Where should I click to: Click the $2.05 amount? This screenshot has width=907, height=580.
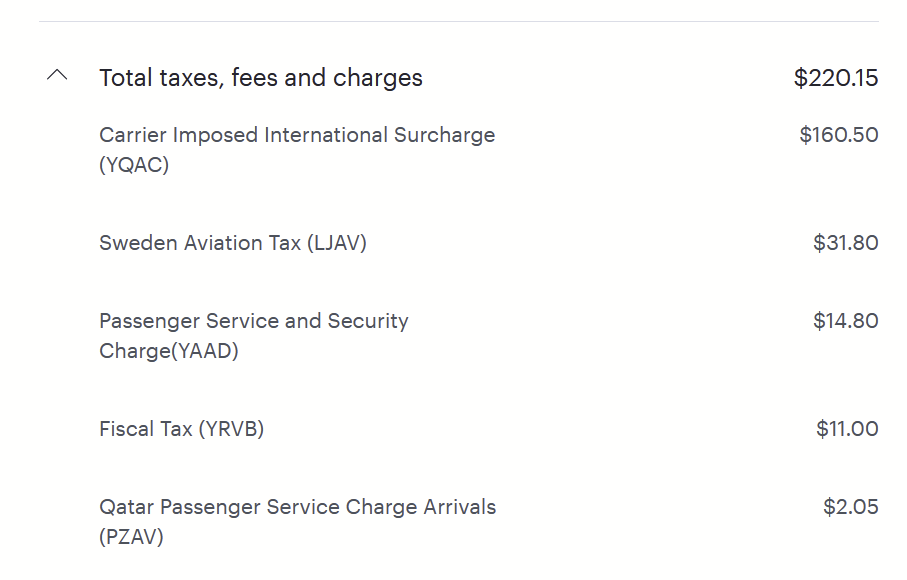[850, 507]
